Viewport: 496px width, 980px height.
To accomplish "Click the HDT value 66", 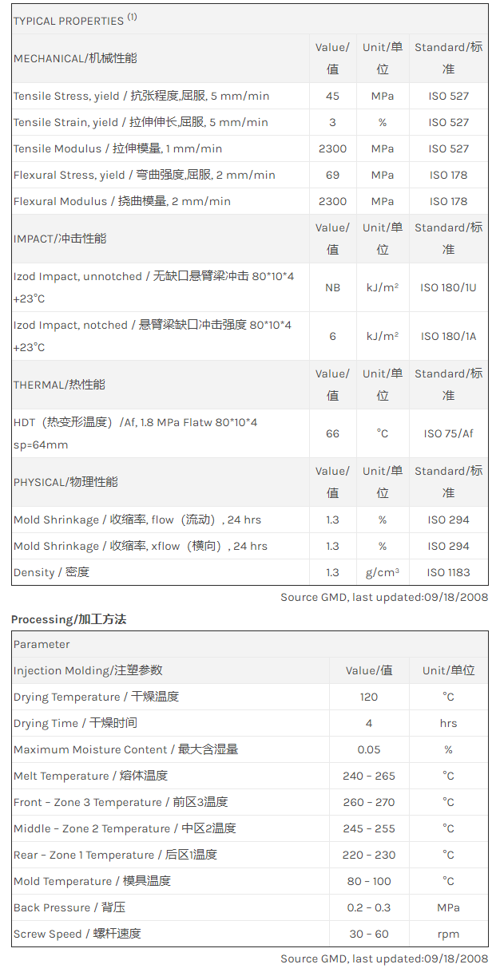I will [332, 433].
